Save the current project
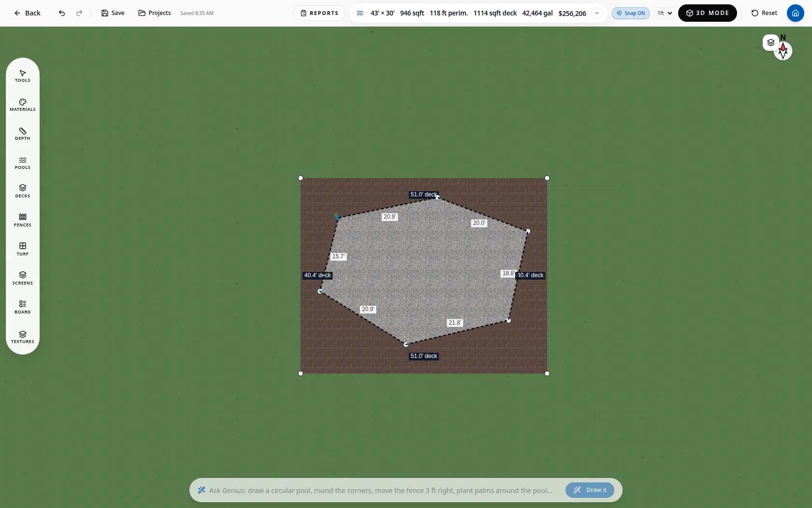This screenshot has width=812, height=508. tap(113, 13)
